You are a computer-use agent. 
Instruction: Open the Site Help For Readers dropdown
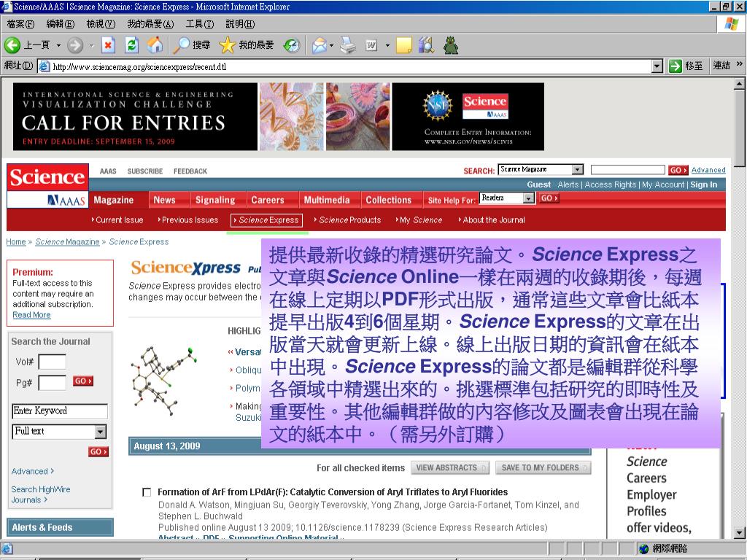click(x=529, y=198)
